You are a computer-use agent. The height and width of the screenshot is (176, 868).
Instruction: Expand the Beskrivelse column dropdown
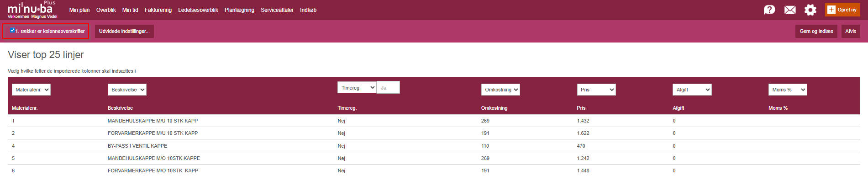(127, 90)
